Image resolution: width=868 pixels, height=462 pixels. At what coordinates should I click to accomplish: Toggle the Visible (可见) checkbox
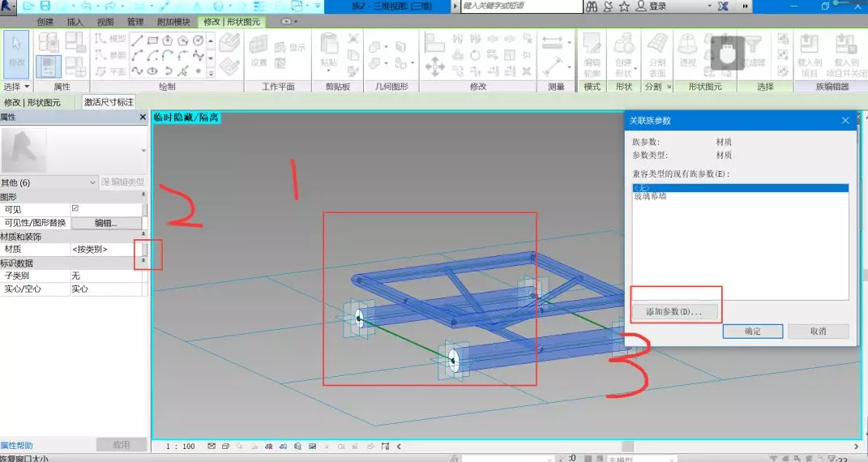point(75,209)
